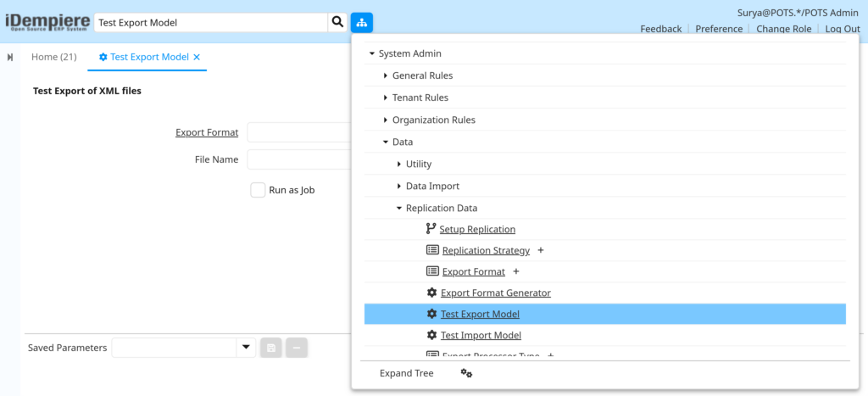The image size is (868, 396).
Task: Click the gear icon on Test Export Model tab
Action: 103,57
